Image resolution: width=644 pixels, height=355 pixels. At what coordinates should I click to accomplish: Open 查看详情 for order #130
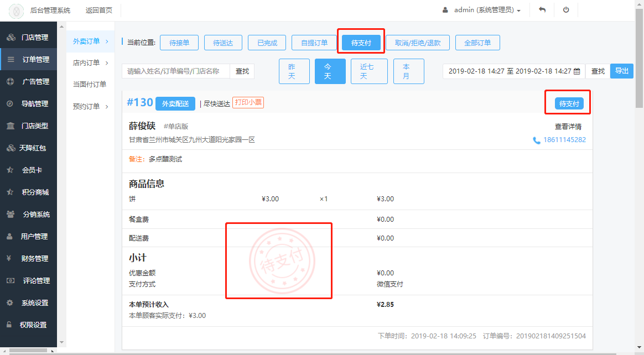(568, 127)
